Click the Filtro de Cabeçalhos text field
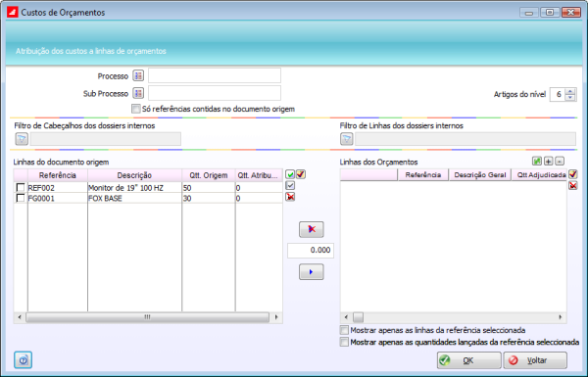This screenshot has width=588, height=377. (x=106, y=139)
